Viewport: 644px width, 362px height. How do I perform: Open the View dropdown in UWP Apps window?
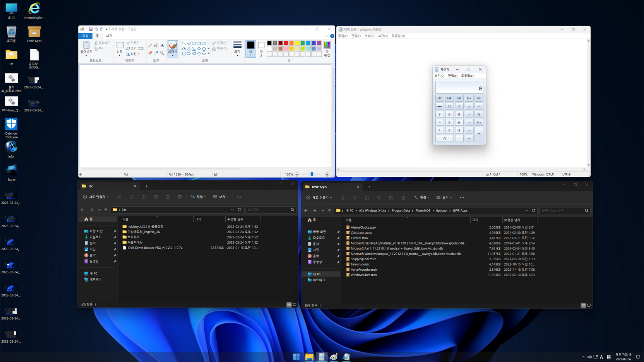444,198
